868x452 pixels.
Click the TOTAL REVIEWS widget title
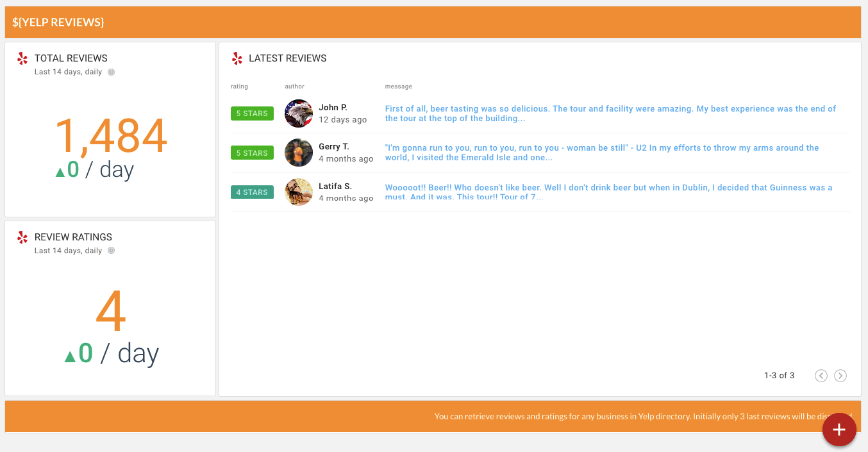tap(71, 58)
